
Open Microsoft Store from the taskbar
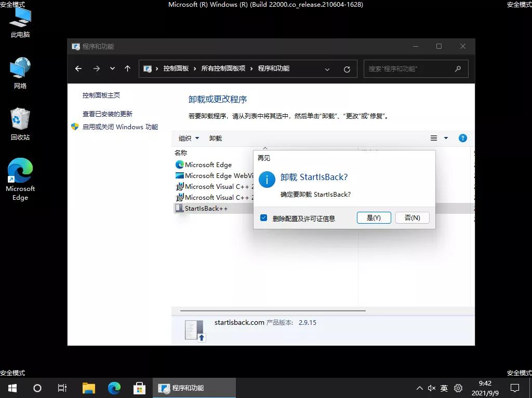[x=139, y=388]
